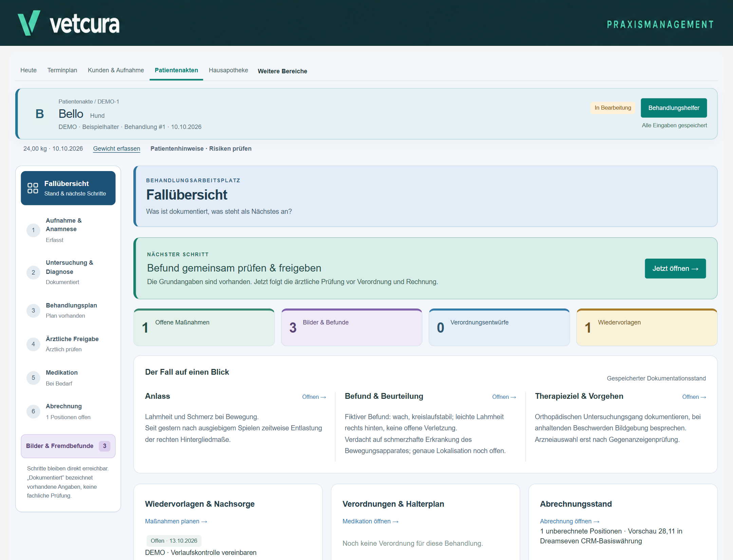
Task: Open the Offene Maßnahmen card
Action: click(204, 328)
